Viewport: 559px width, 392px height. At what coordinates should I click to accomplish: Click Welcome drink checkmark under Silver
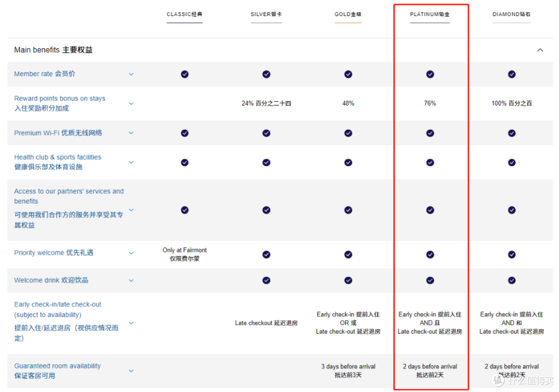tap(267, 281)
